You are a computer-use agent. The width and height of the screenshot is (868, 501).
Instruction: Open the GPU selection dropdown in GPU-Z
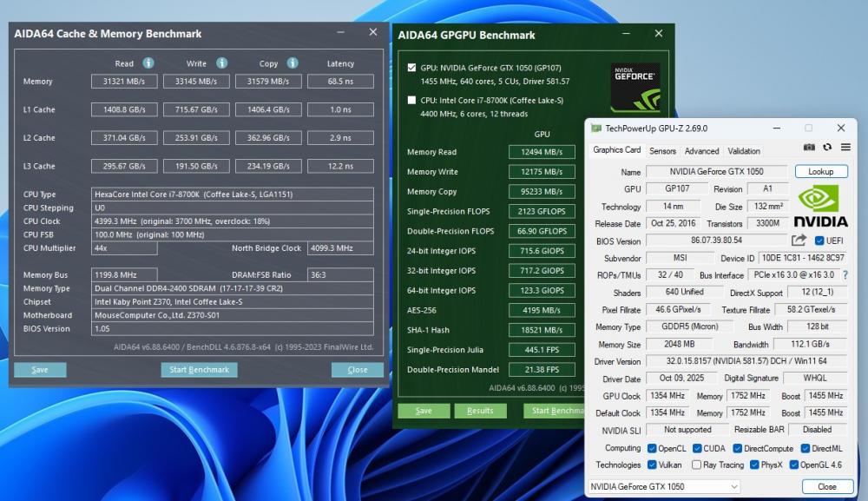click(x=664, y=486)
